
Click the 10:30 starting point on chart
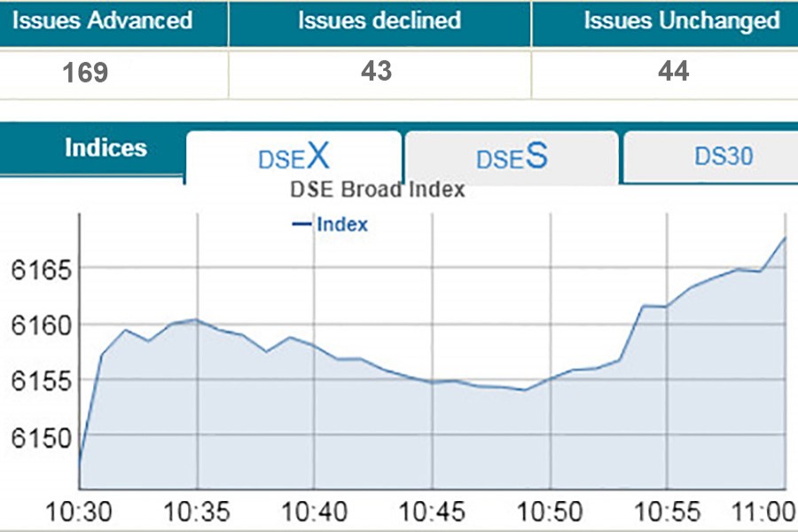[x=80, y=463]
